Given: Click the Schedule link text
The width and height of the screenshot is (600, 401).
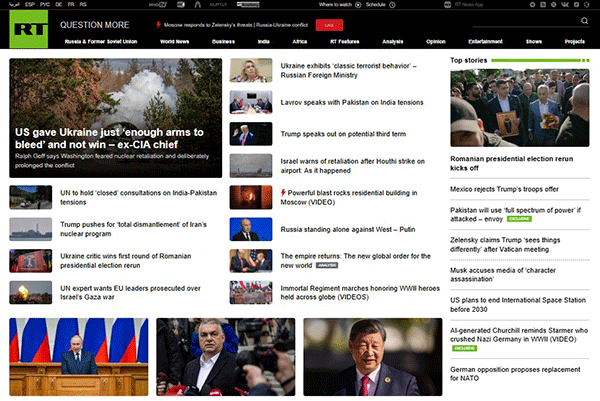Looking at the screenshot, I should [x=375, y=5].
